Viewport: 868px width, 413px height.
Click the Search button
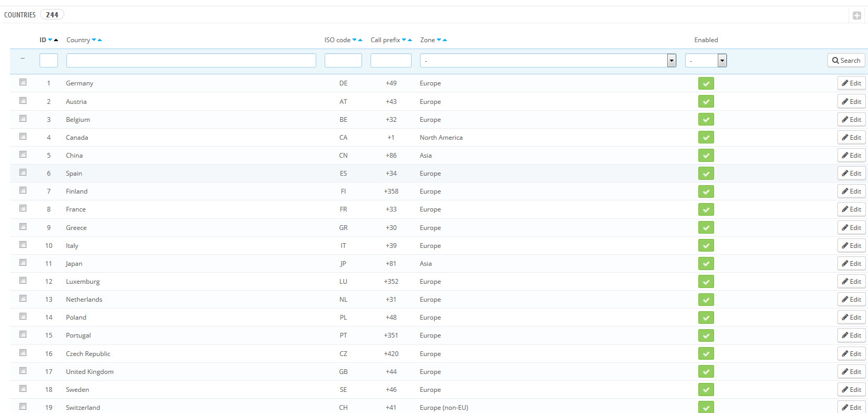tap(846, 61)
